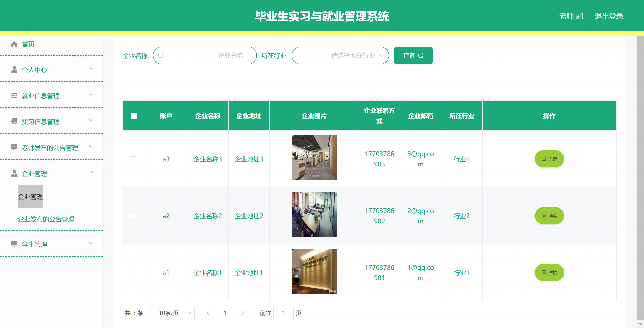Click the 查询 search button

pos(413,55)
